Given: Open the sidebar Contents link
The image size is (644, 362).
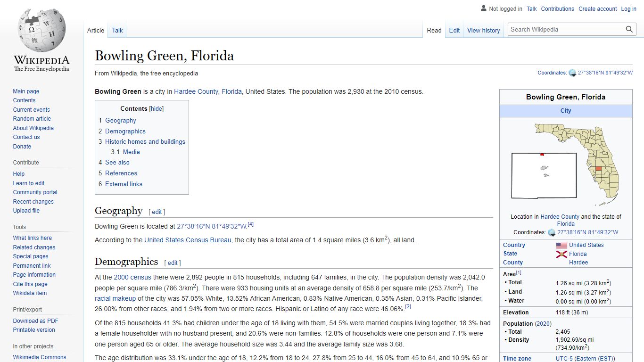Looking at the screenshot, I should tap(24, 100).
